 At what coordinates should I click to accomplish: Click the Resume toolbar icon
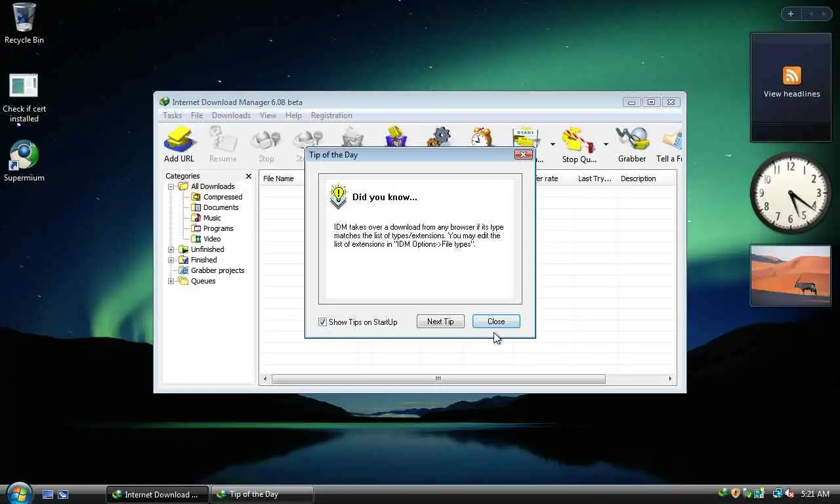tap(222, 144)
